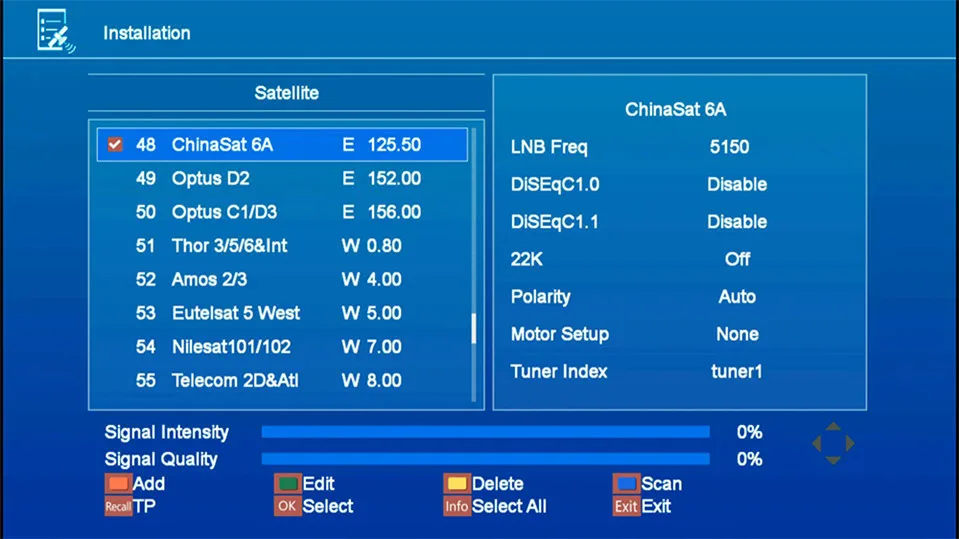Click the Delete label
The width and height of the screenshot is (959, 539).
click(x=498, y=483)
